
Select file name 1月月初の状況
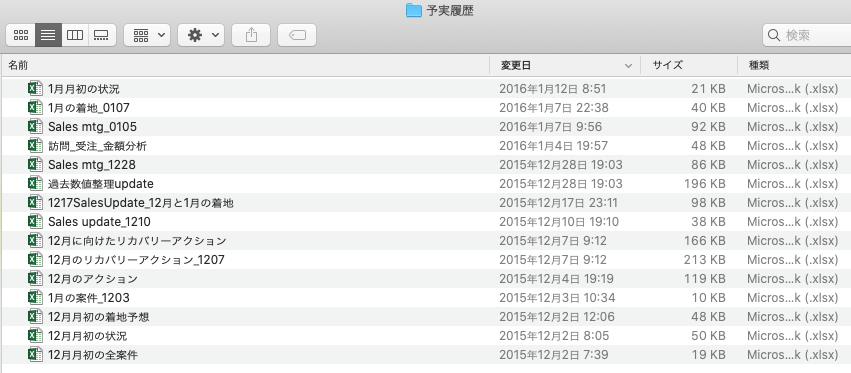click(84, 89)
